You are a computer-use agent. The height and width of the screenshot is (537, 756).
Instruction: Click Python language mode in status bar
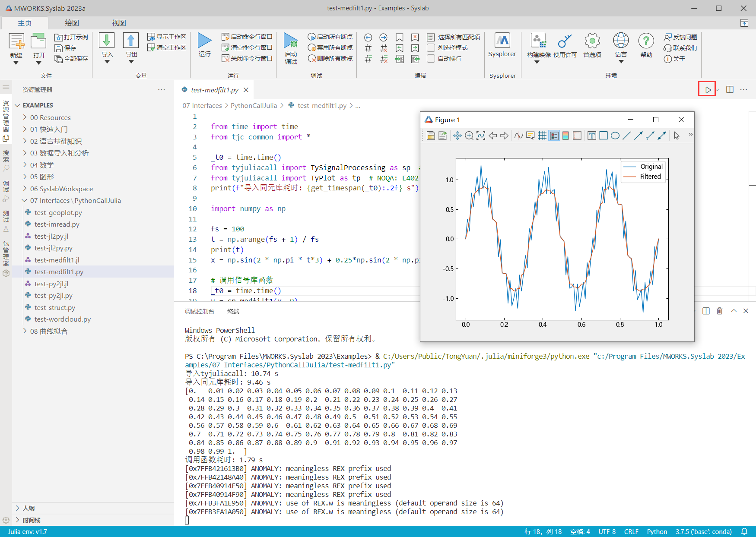pos(657,532)
